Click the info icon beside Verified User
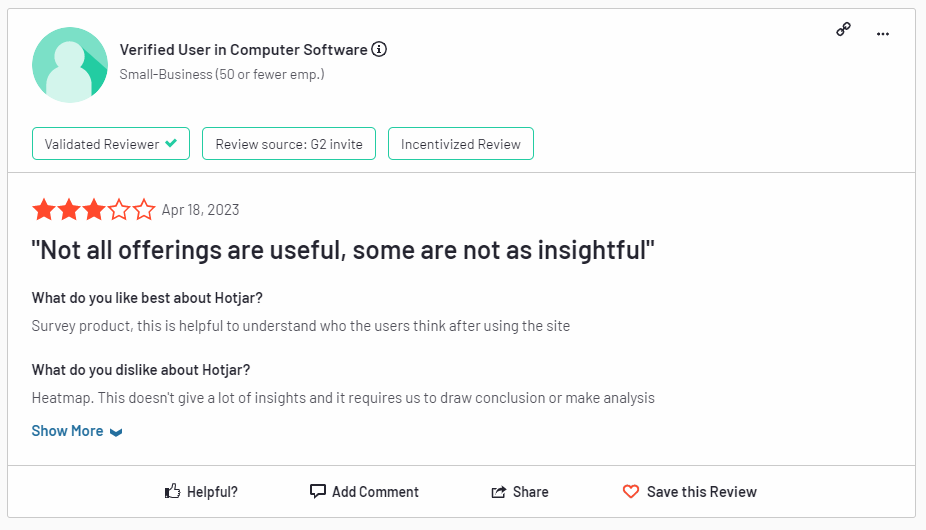 379,49
